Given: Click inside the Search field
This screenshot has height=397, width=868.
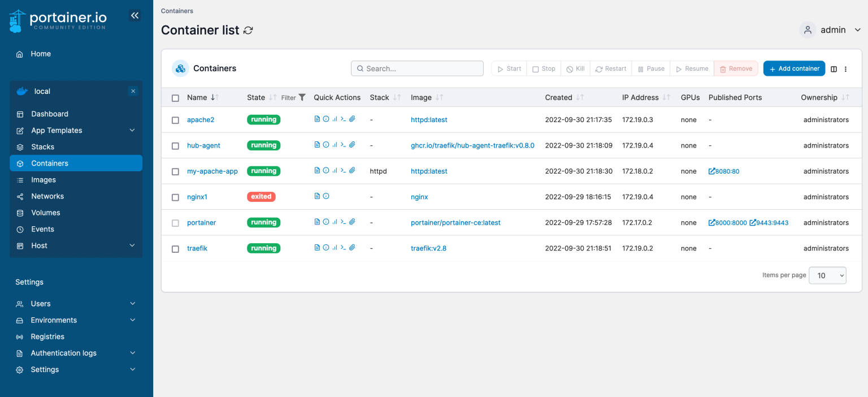Looking at the screenshot, I should coord(417,68).
